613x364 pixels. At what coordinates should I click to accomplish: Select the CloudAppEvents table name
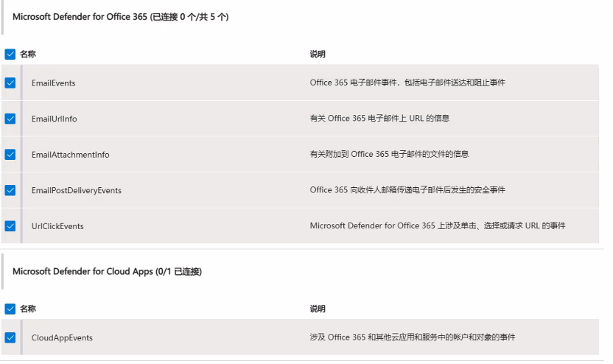(62, 337)
